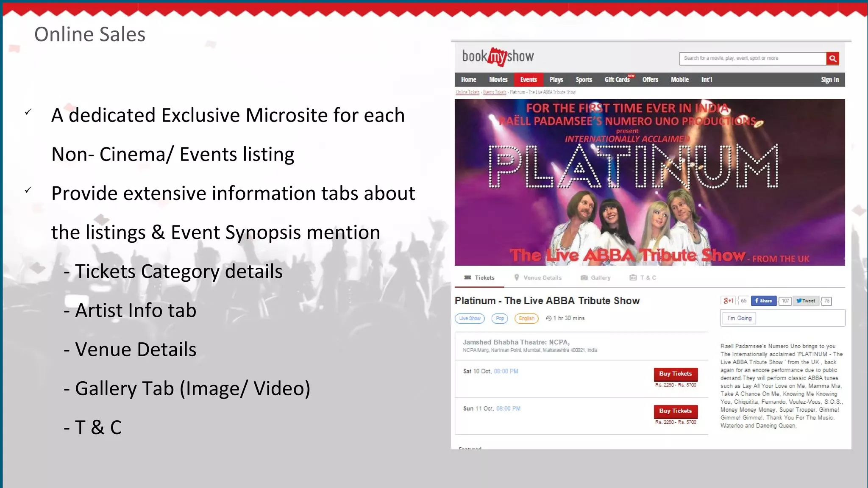Click the Artist Info tab bullet text
This screenshot has height=488, width=868.
[x=130, y=311]
